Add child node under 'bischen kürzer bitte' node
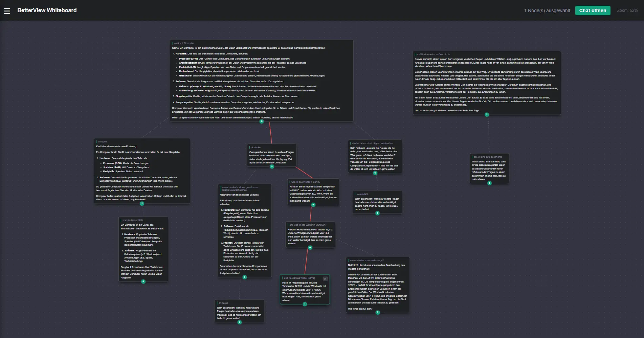Image resolution: width=644 pixels, height=338 pixels. (143, 281)
